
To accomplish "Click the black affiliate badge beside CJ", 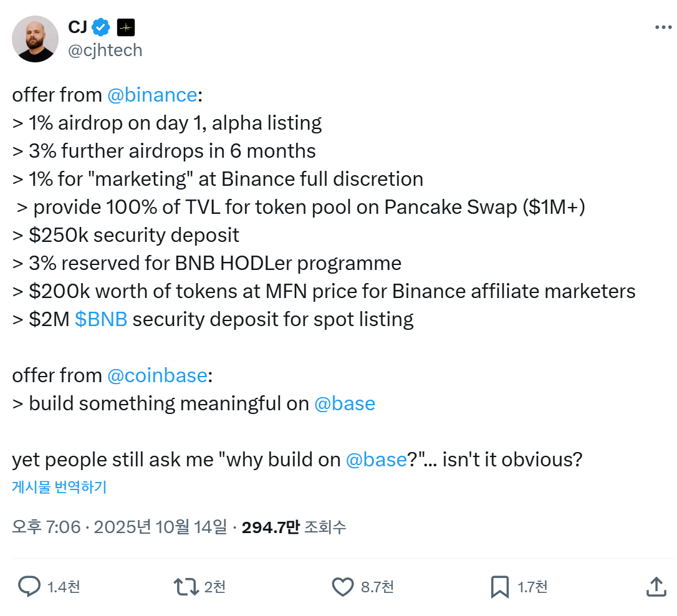I will pos(126,27).
